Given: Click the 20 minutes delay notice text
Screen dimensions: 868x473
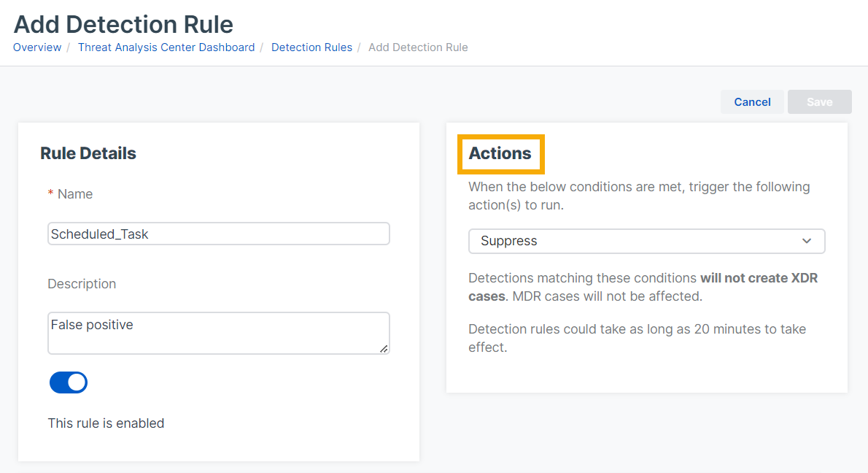Looking at the screenshot, I should point(637,329).
